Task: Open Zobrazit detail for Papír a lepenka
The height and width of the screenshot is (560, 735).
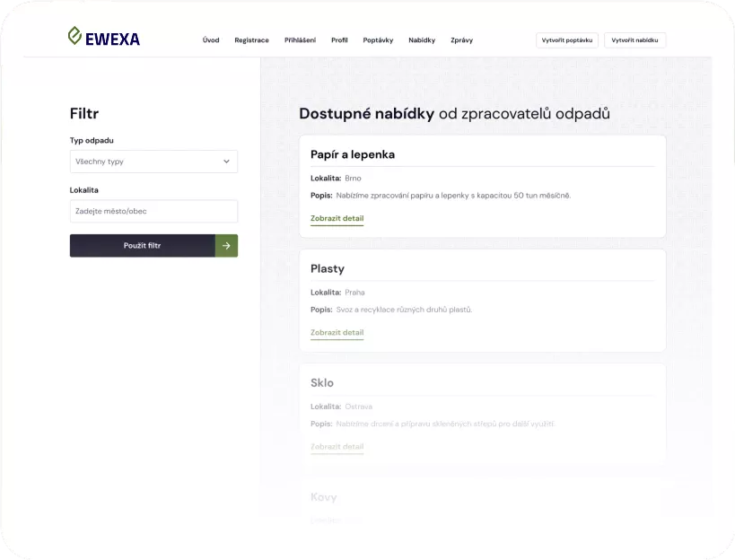Action: coord(337,218)
